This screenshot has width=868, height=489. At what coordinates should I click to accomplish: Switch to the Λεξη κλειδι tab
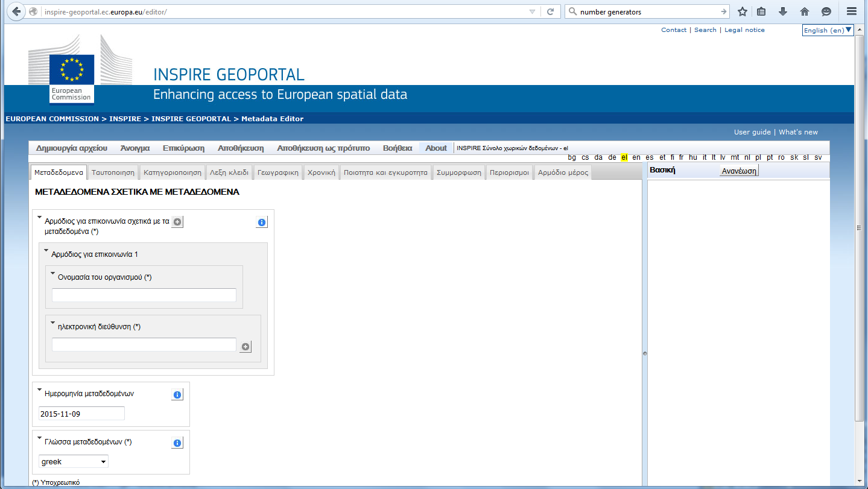click(x=229, y=172)
